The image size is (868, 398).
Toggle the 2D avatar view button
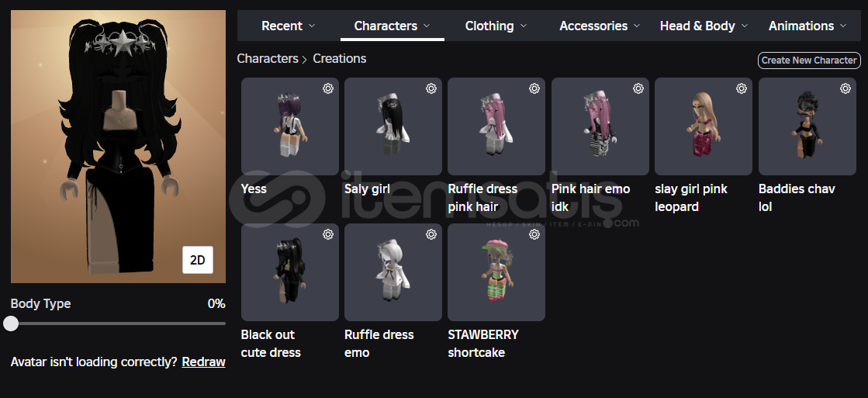point(198,260)
